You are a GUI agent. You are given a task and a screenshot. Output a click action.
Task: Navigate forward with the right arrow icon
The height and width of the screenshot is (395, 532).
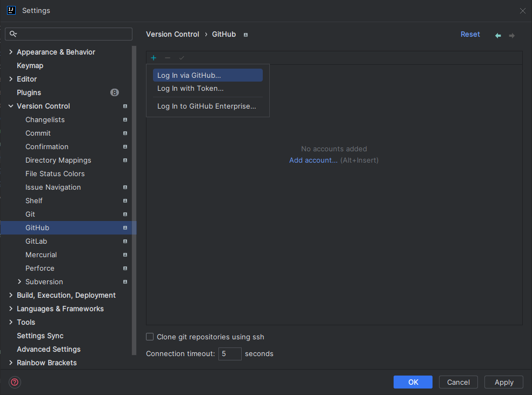pyautogui.click(x=511, y=35)
